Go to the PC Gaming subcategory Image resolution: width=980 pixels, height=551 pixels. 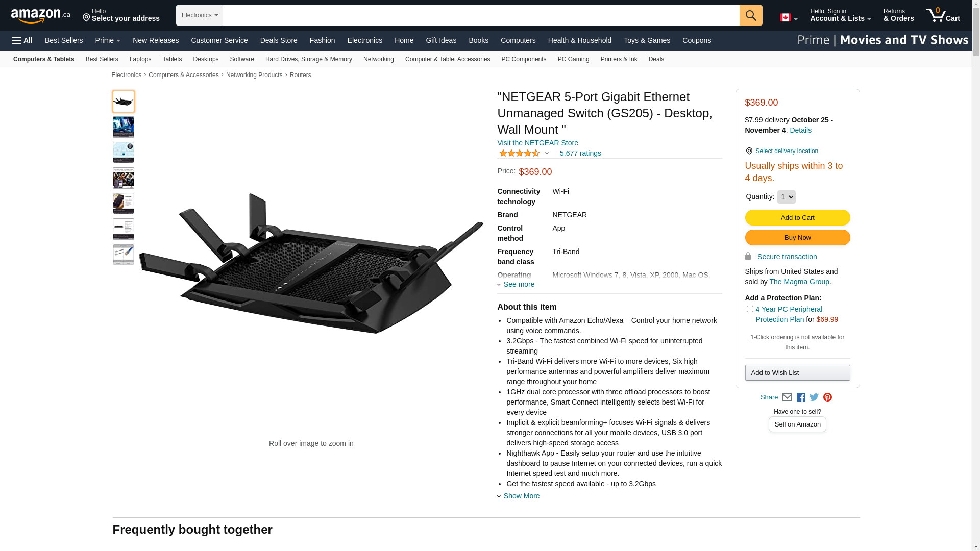[573, 59]
